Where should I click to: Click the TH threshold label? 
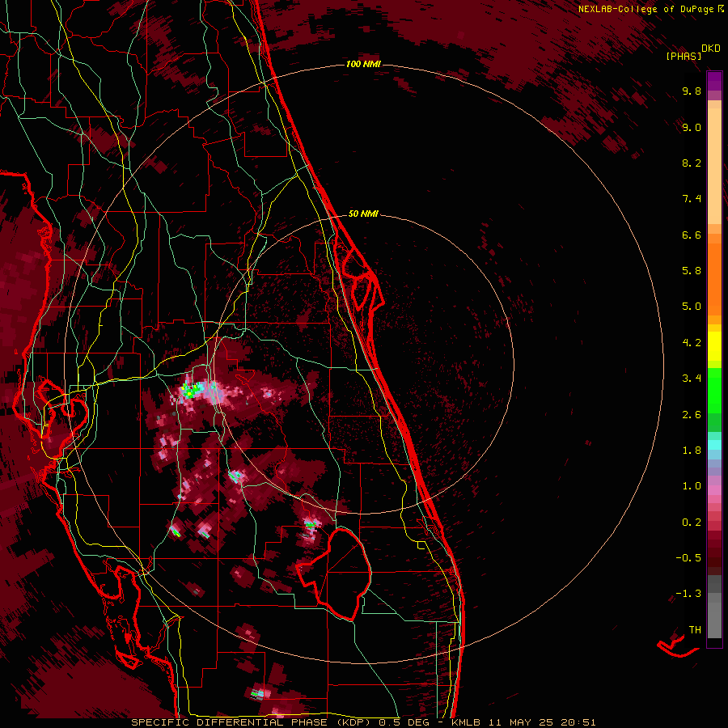coord(695,630)
